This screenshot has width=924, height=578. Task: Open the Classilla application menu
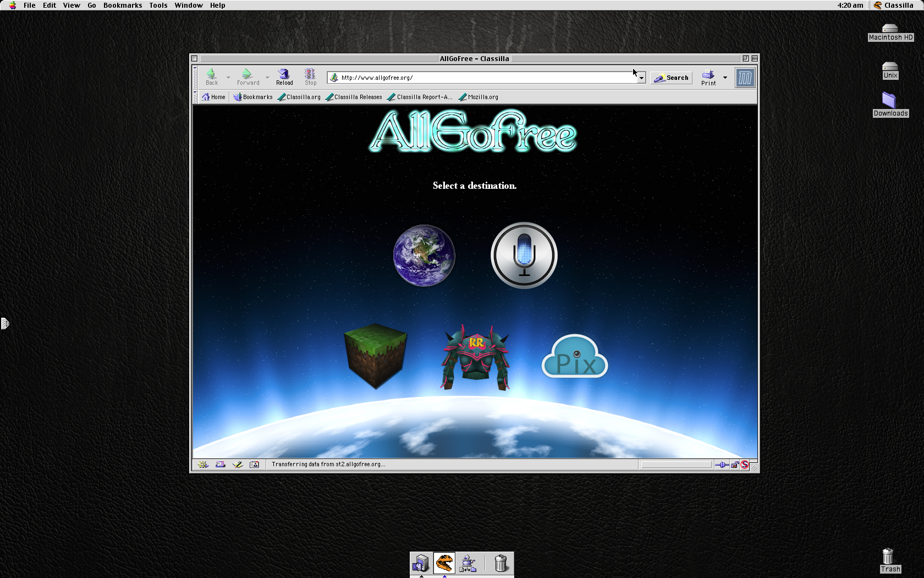pos(894,6)
